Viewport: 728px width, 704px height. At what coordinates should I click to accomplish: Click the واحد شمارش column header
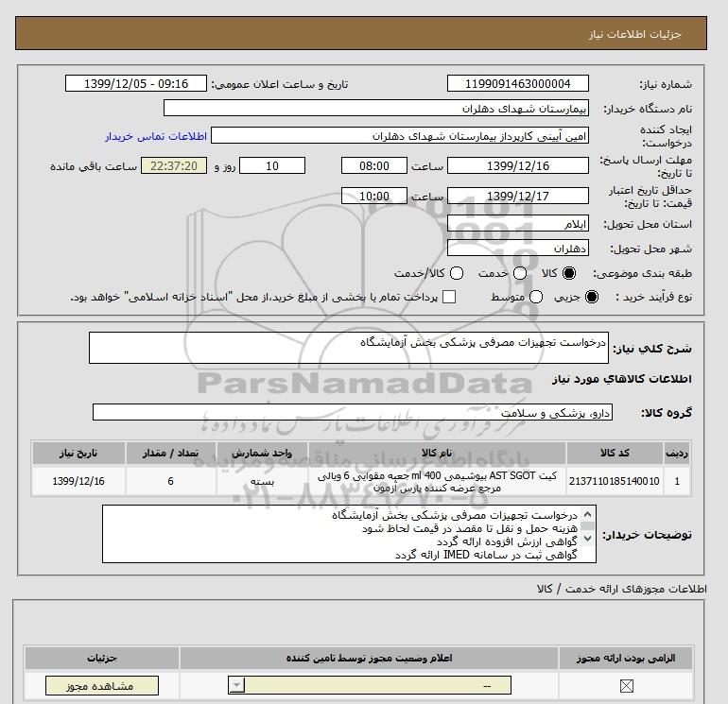(262, 453)
